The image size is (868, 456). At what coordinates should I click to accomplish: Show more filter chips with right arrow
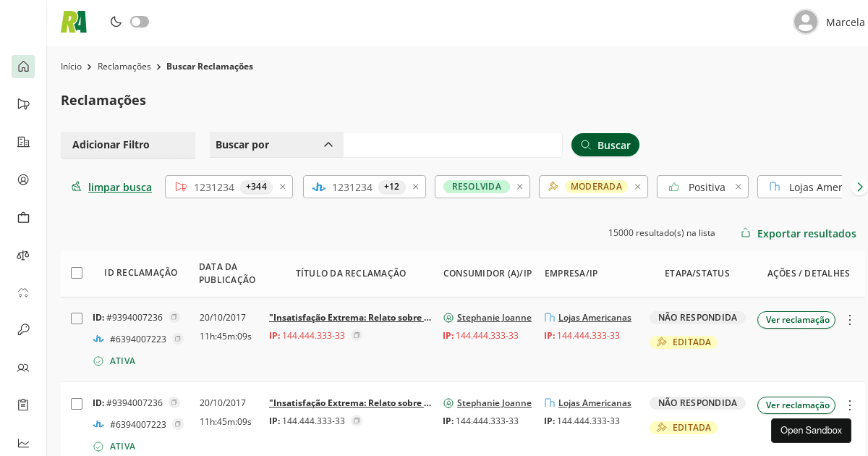[x=859, y=187]
